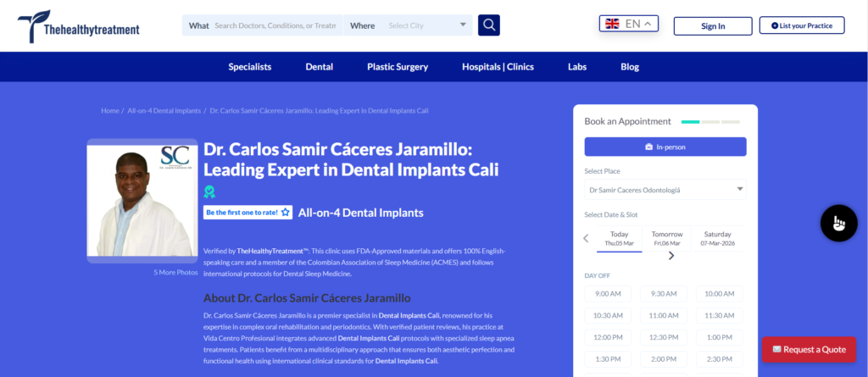Open Dental in navigation bar
The height and width of the screenshot is (377, 868).
pyautogui.click(x=320, y=67)
